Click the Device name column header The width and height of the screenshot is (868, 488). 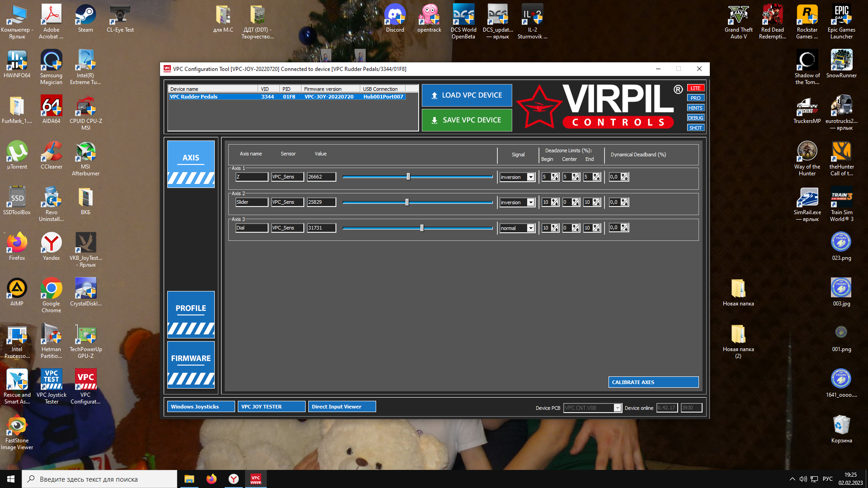212,89
